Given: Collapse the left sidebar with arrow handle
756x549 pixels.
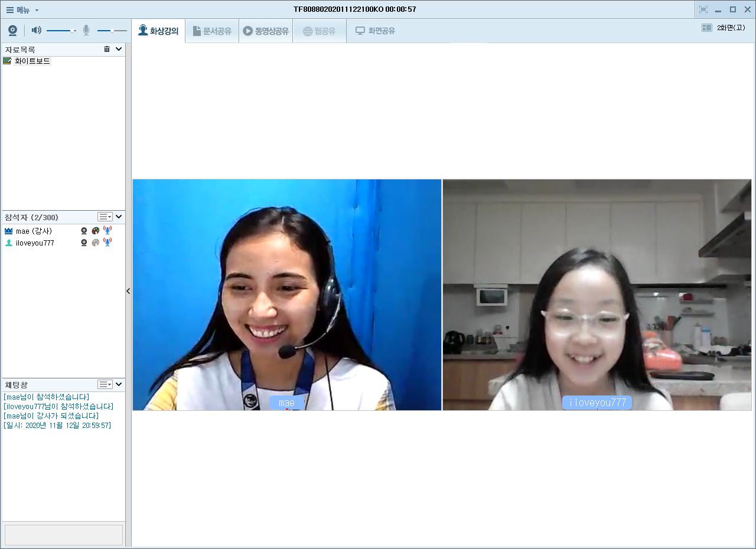Looking at the screenshot, I should click(x=128, y=291).
